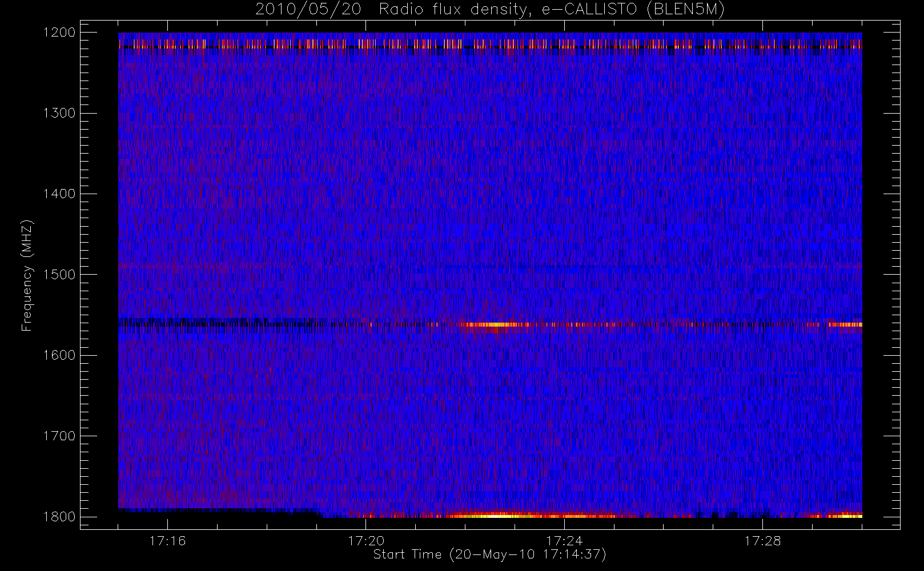924x571 pixels.
Task: Click the 1200 frequency tick label
Action: point(59,33)
